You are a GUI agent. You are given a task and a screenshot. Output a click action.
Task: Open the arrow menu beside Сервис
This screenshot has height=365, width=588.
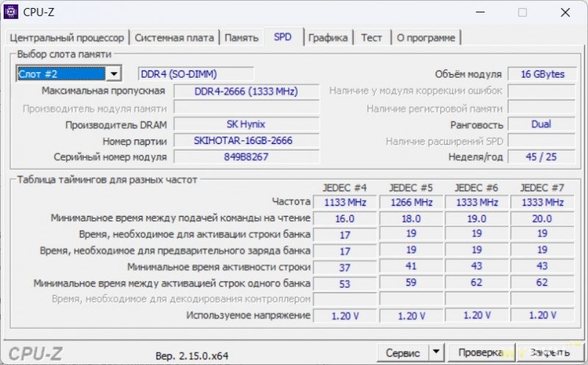(437, 353)
